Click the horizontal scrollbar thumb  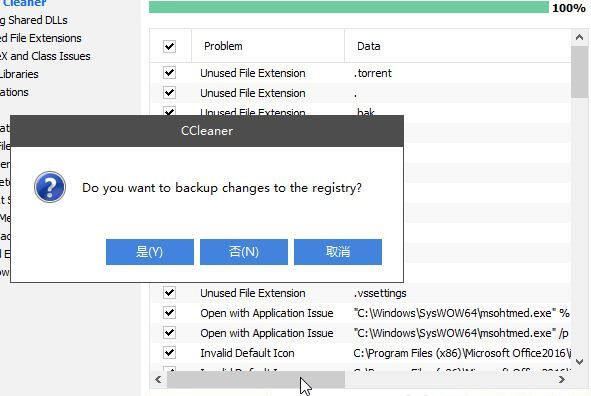click(x=256, y=379)
